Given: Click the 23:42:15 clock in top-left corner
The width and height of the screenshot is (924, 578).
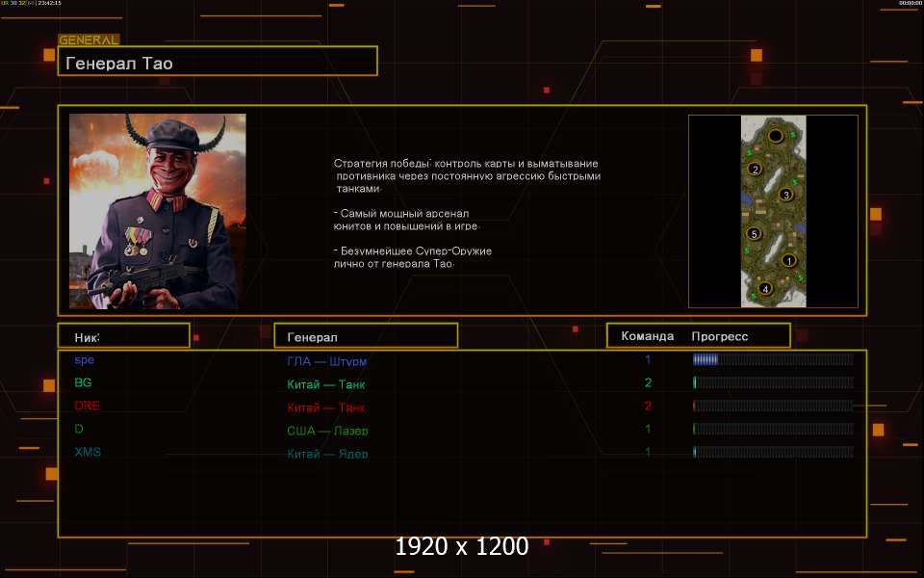Looking at the screenshot, I should pos(49,3).
